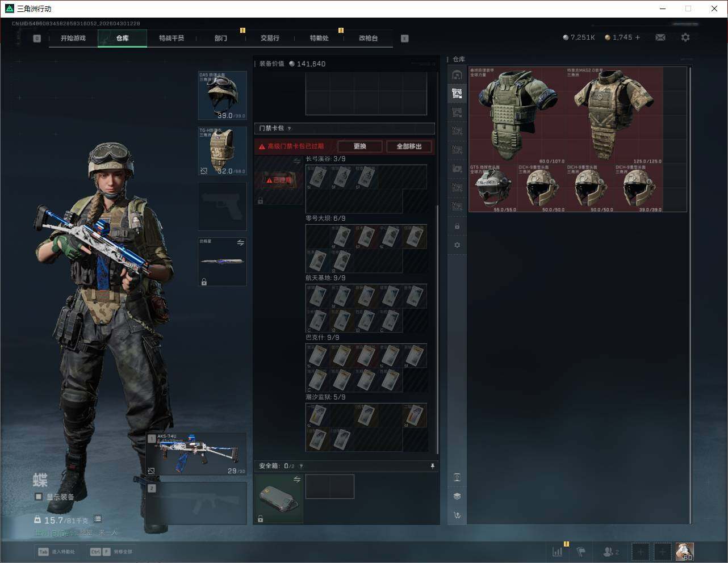Open warehouse sidebar gear settings

coord(457,245)
